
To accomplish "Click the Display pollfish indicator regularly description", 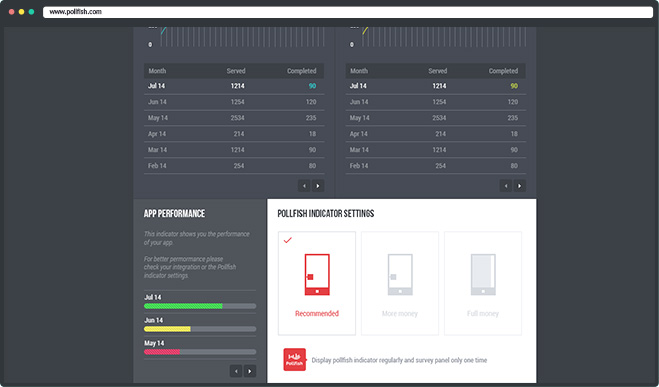I will pyautogui.click(x=399, y=360).
